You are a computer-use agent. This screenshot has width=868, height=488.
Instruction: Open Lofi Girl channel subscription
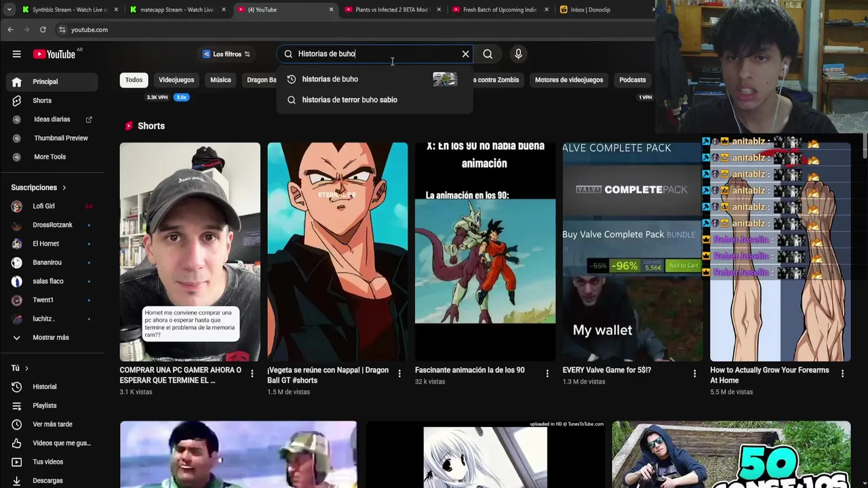52,206
